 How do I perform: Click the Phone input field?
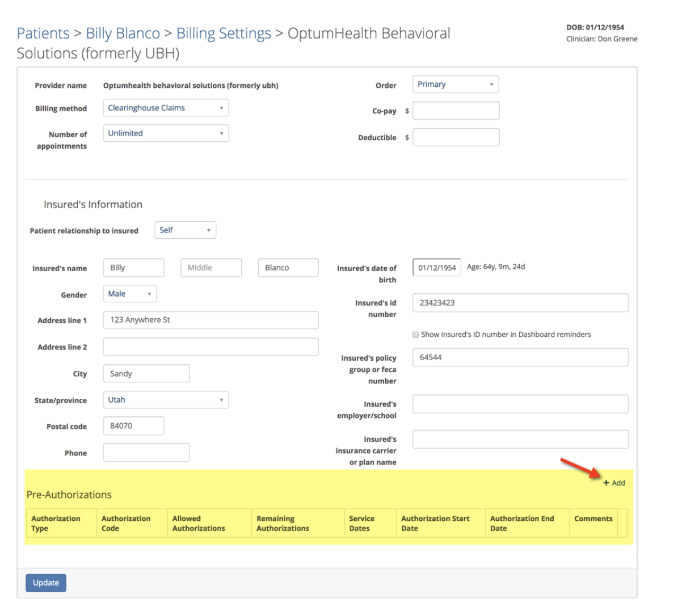tap(146, 453)
